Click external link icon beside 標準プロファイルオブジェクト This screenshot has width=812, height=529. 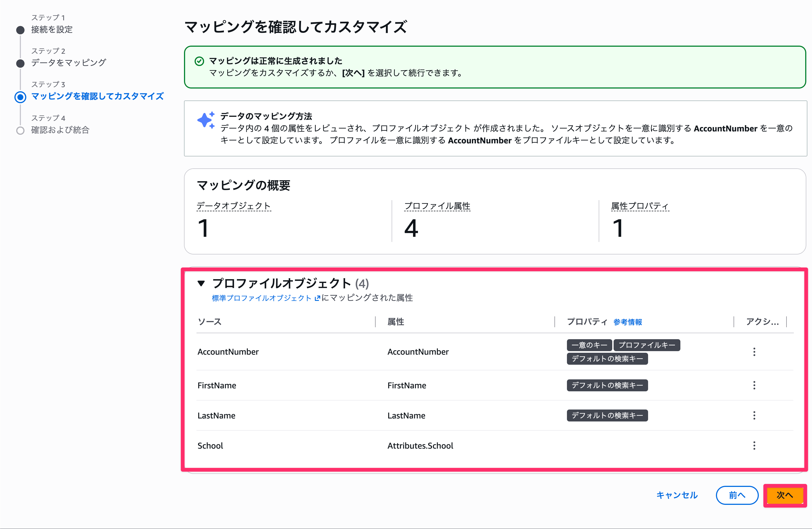click(317, 298)
